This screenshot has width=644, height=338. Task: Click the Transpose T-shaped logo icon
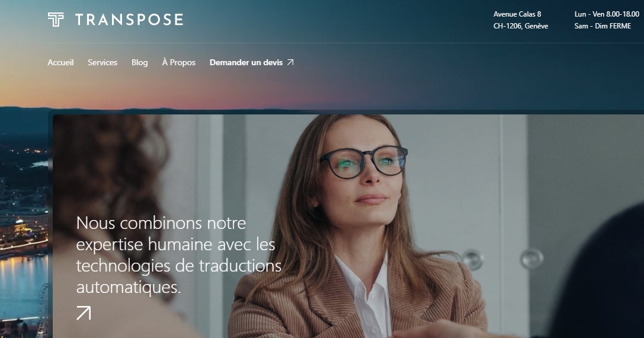[x=56, y=20]
